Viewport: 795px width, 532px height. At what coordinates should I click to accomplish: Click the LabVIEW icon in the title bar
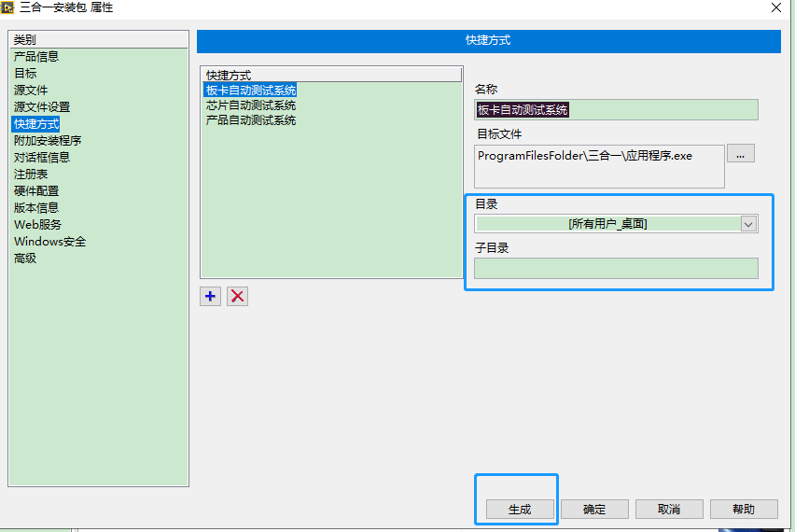click(x=7, y=7)
